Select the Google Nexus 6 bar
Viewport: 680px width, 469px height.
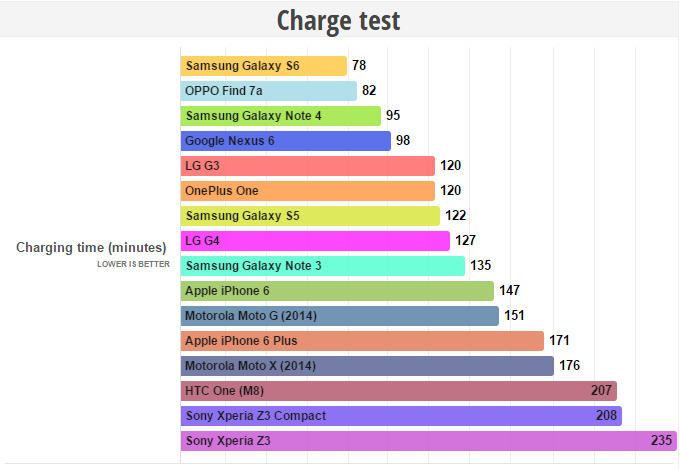286,141
